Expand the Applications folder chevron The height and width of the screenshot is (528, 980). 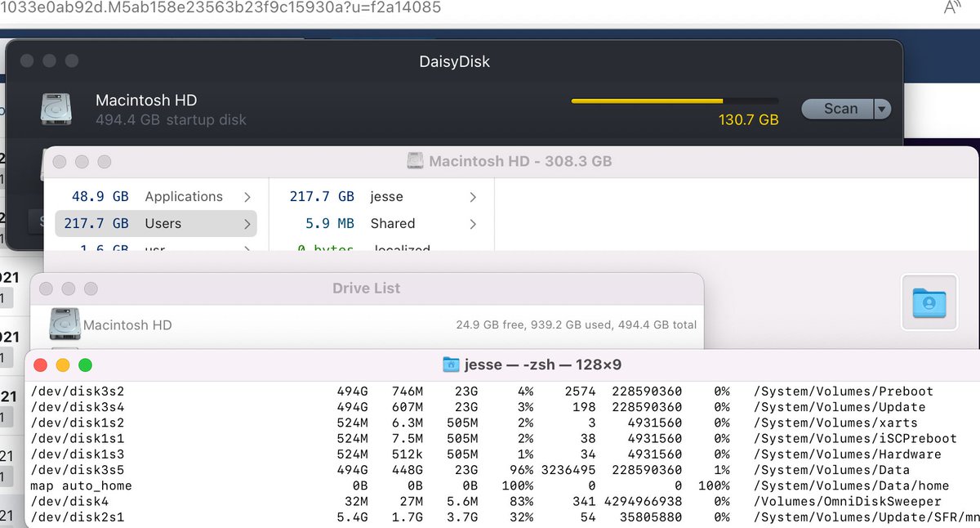pos(247,197)
